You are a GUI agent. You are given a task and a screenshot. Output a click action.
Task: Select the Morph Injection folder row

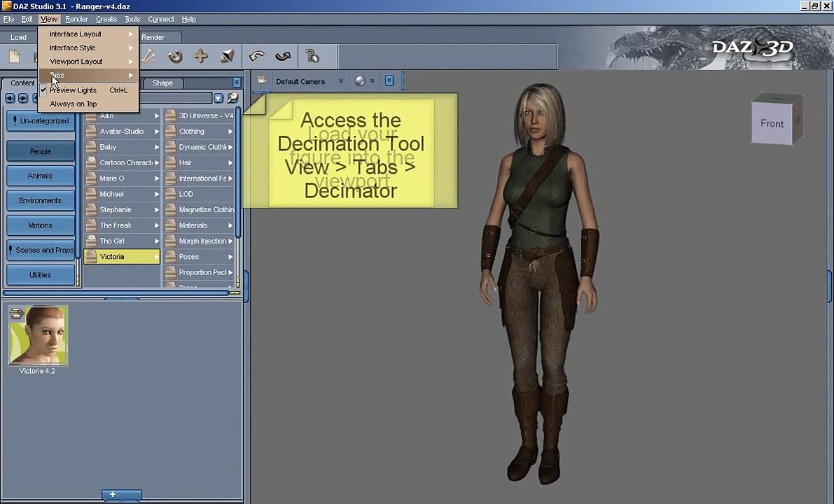[200, 241]
